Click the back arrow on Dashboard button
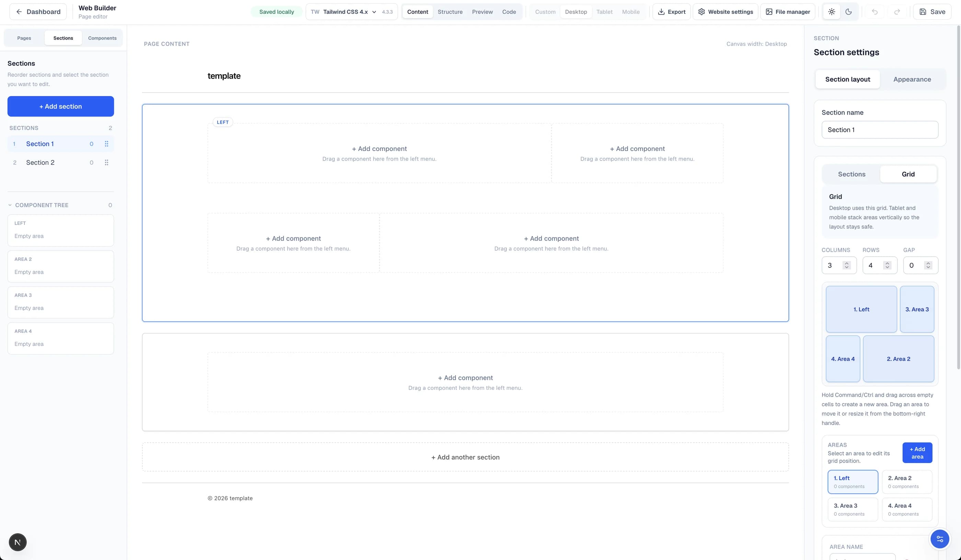 19,12
